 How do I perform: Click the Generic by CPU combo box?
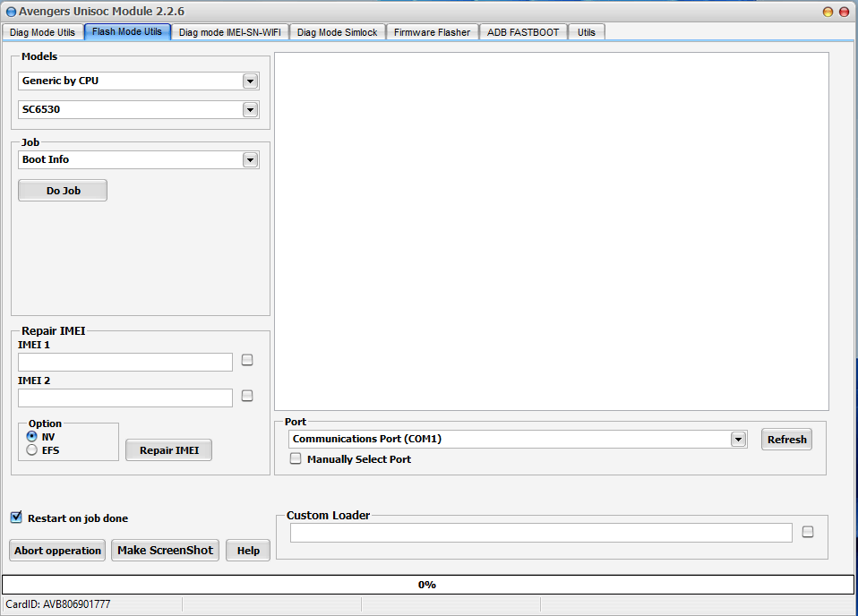(x=139, y=81)
